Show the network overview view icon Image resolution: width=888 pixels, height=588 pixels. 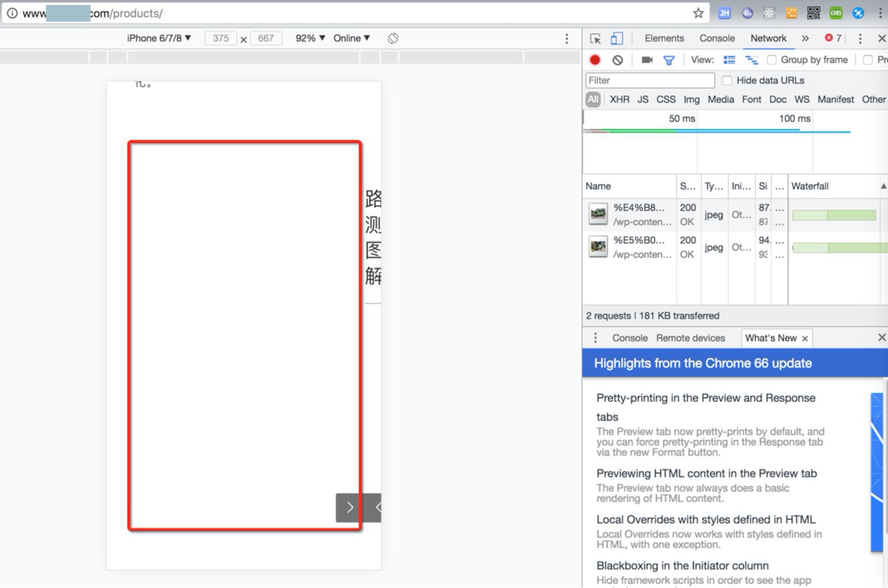(751, 60)
